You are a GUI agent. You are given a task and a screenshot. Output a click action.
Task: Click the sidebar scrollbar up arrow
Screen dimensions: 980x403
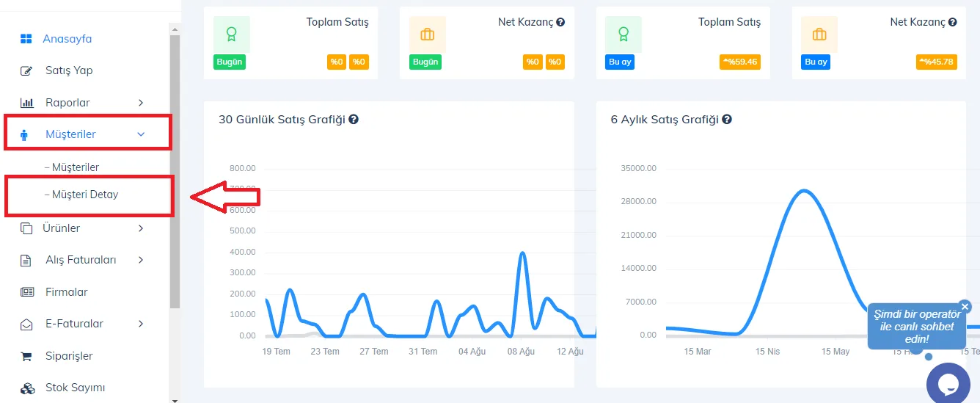pos(175,29)
